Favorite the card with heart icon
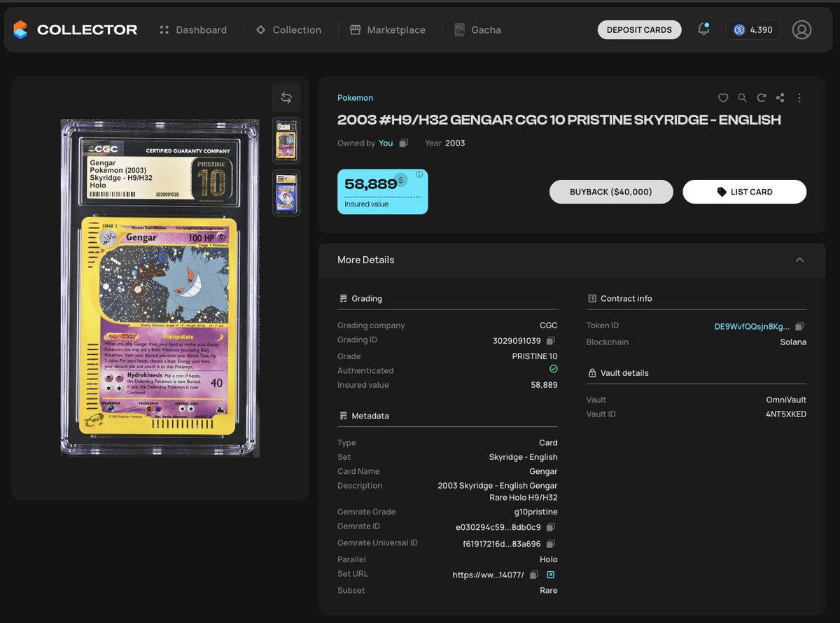This screenshot has height=623, width=840. [723, 98]
